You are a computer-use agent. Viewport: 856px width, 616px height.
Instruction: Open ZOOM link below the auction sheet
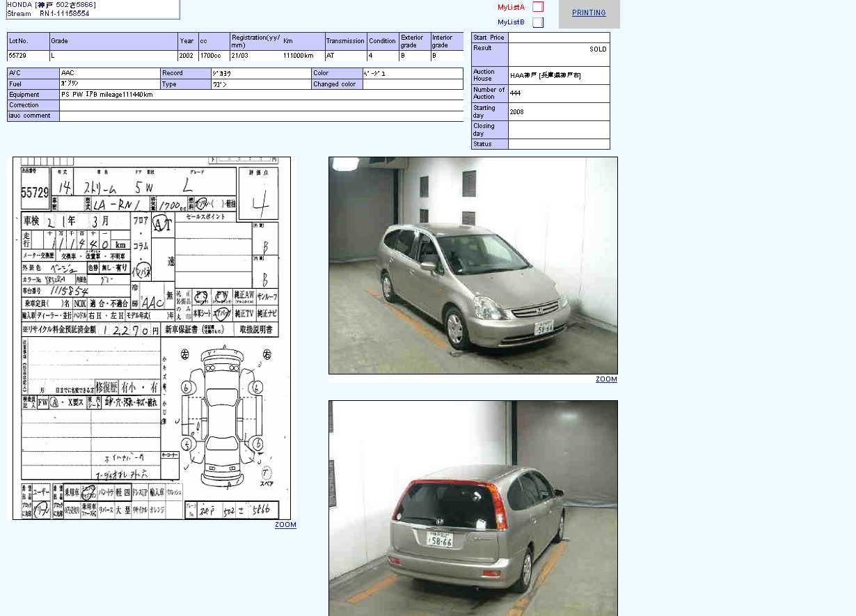[285, 525]
